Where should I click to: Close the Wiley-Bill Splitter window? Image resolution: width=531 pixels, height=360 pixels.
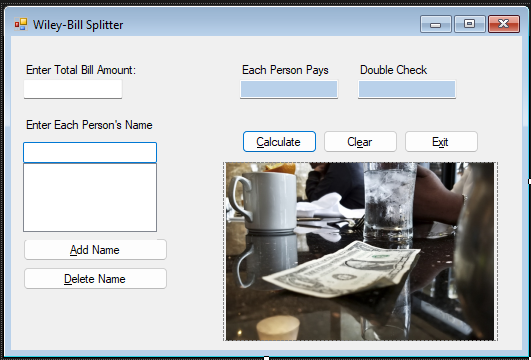(504, 24)
